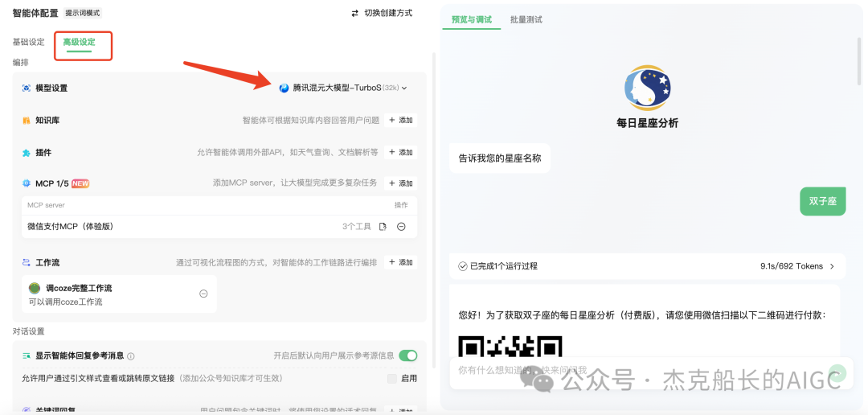The height and width of the screenshot is (415, 868).
Task: Expand the 已完成1个运行过程 details chevron
Action: coord(832,266)
